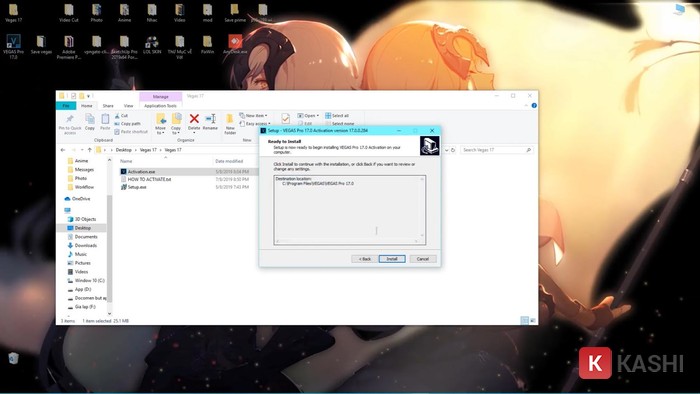Switch to large icons view in status bar

[533, 320]
